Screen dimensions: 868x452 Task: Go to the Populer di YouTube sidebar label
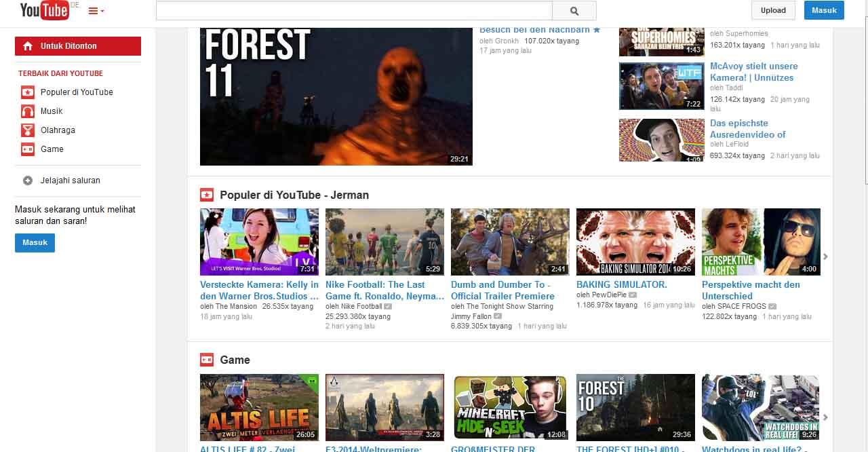click(77, 92)
